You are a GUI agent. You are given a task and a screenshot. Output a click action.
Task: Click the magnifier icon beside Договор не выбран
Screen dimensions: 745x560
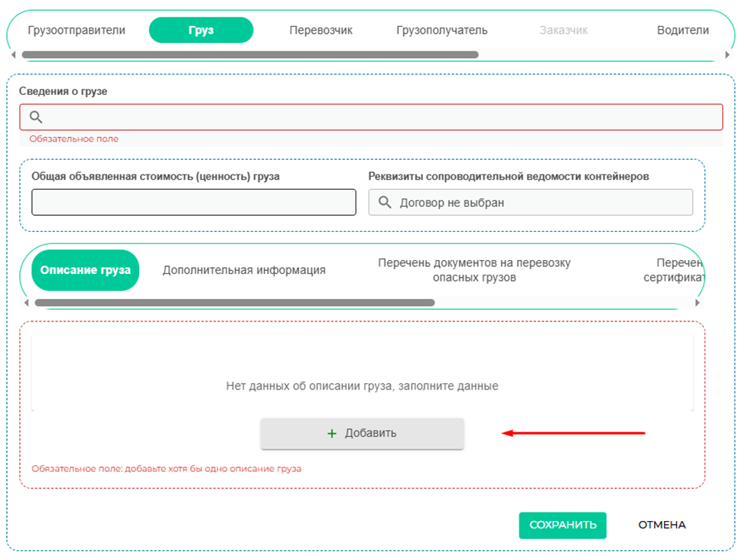(385, 203)
